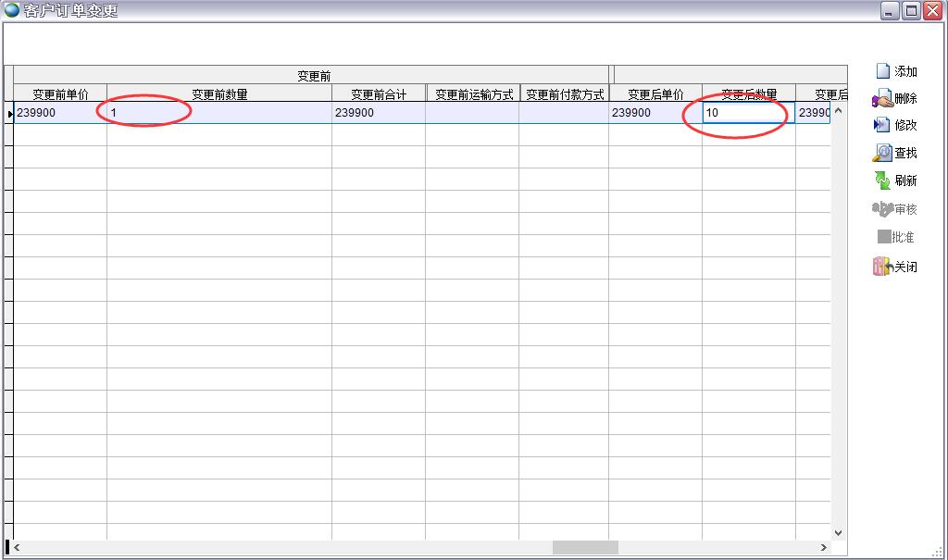Image resolution: width=948 pixels, height=560 pixels.
Task: Click the 添加 (Add) document icon
Action: point(882,71)
